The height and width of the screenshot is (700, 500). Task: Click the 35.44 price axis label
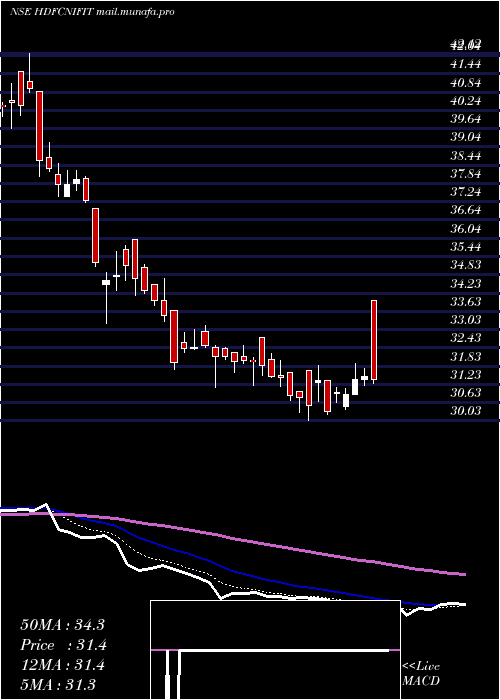466,247
